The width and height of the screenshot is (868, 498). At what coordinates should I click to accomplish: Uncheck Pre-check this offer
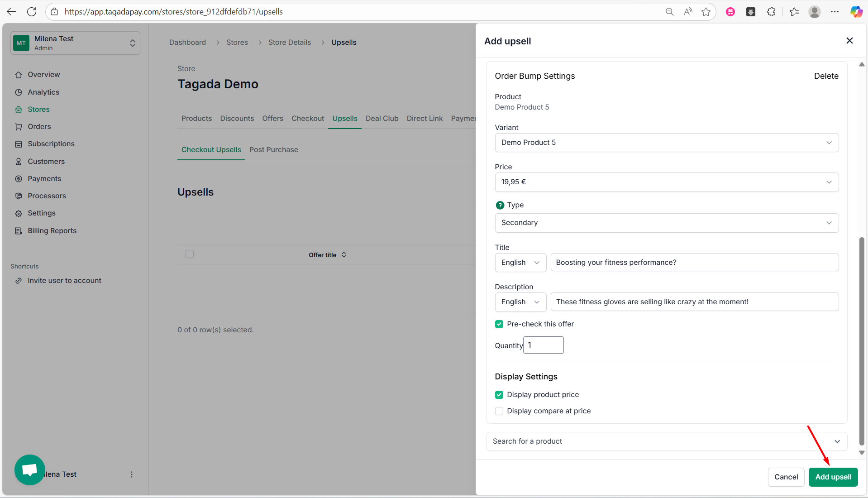click(499, 324)
